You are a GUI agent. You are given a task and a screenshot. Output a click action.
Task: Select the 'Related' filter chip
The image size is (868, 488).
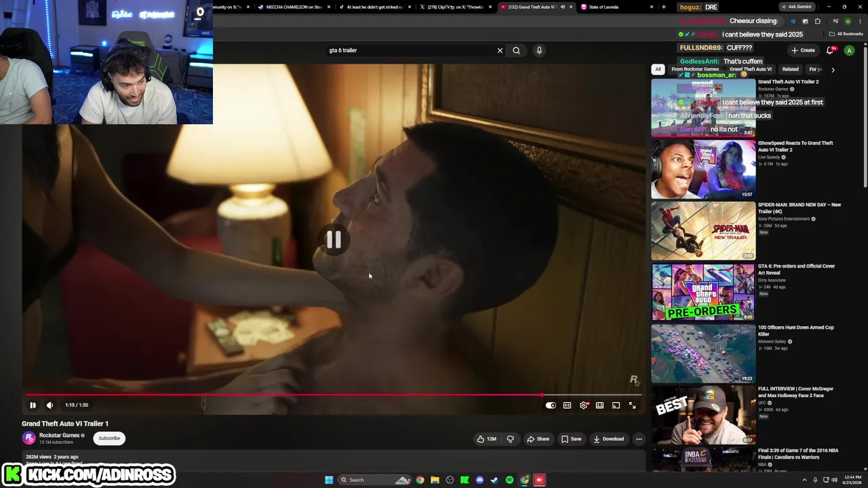coord(790,69)
